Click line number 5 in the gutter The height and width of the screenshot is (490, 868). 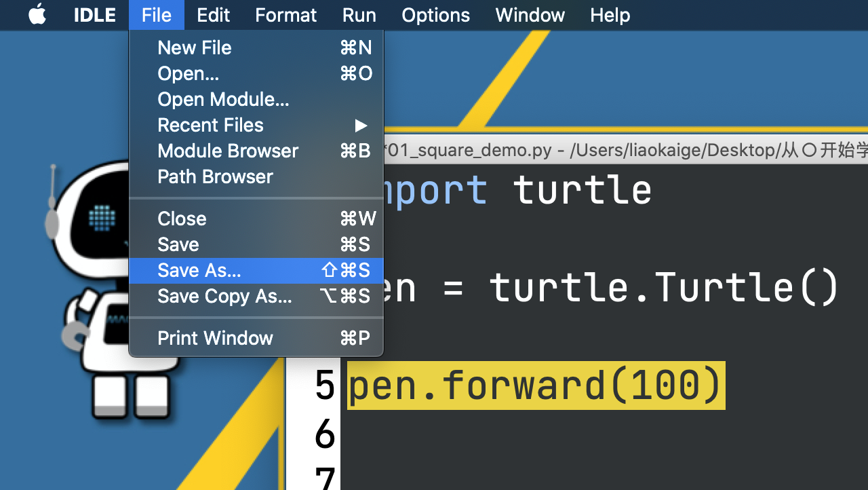pos(325,385)
